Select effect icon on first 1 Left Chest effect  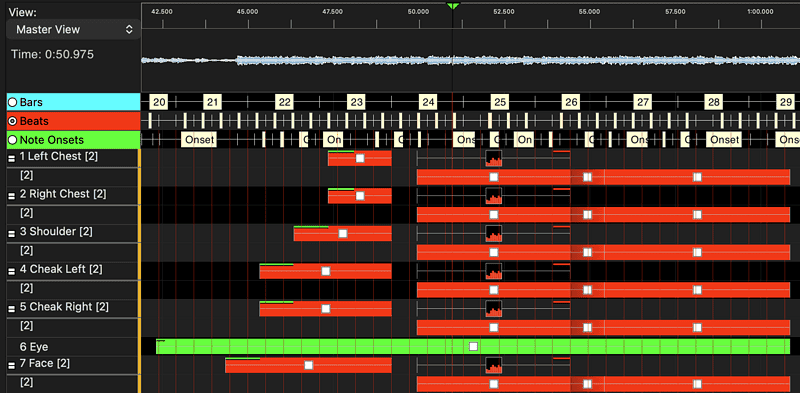coord(360,158)
